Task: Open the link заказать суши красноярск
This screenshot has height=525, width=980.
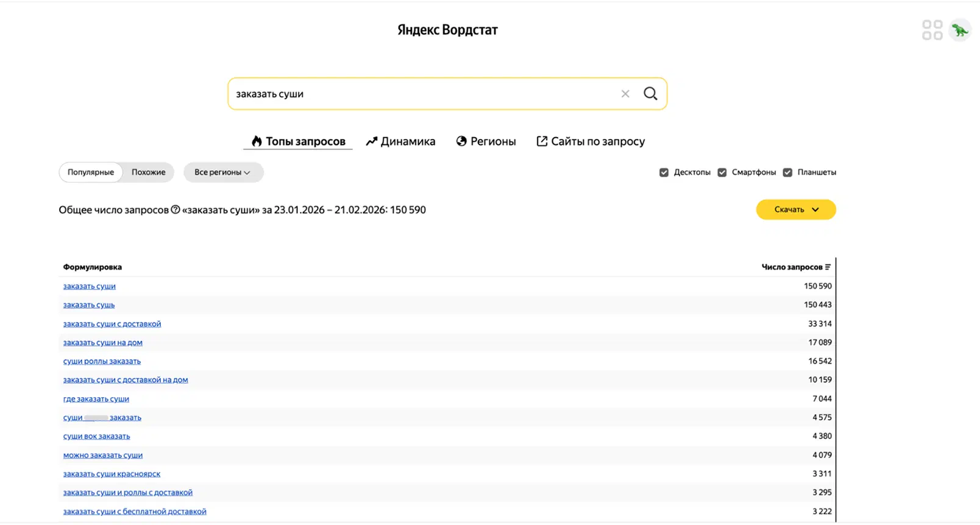Action: click(x=112, y=474)
